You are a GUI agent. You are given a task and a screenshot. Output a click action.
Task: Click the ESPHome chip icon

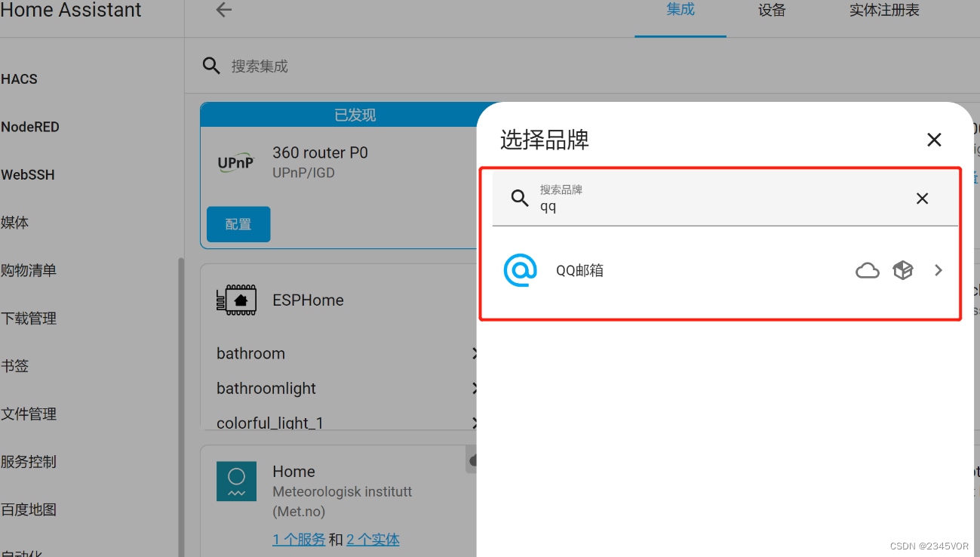pos(236,300)
